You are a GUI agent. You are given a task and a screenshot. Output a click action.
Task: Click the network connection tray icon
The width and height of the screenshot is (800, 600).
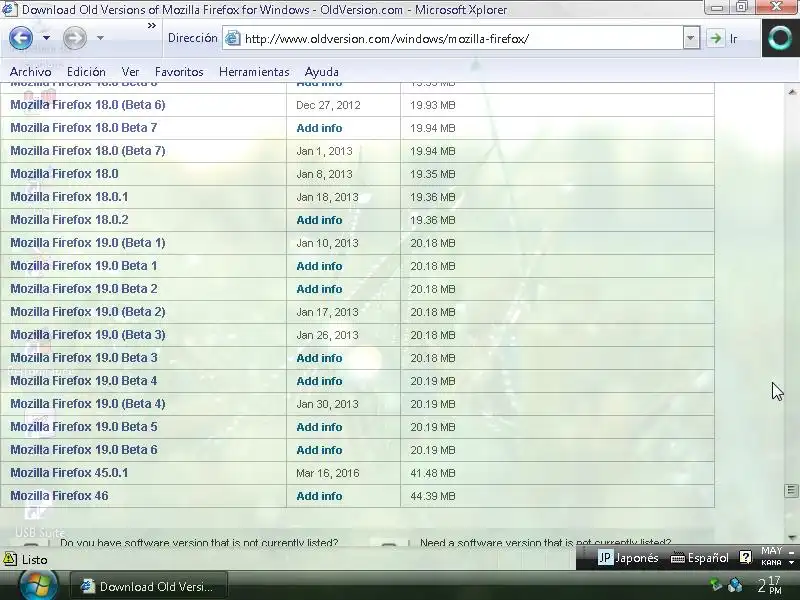click(x=735, y=585)
